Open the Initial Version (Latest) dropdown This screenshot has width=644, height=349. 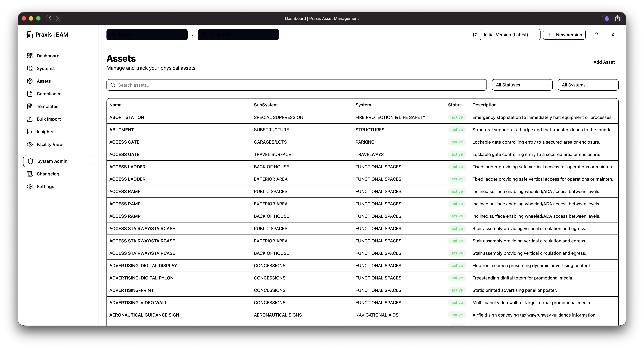tap(509, 35)
